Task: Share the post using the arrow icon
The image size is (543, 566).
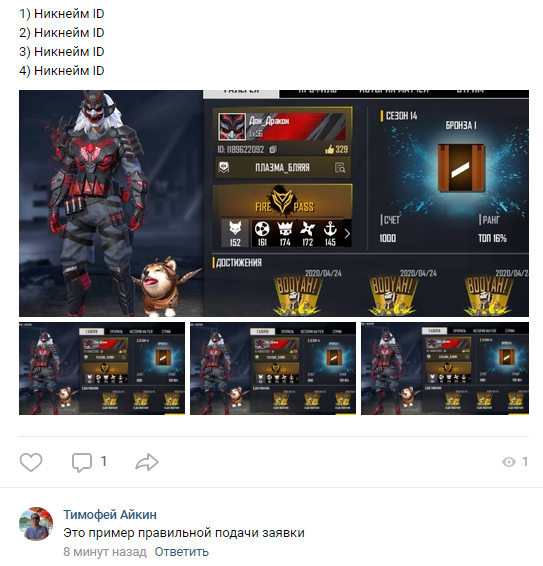Action: (147, 462)
